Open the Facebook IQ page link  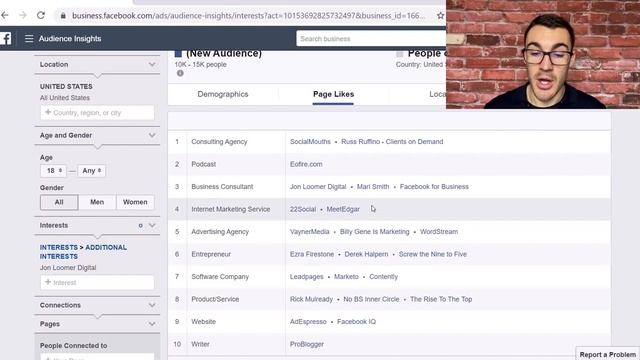(x=356, y=321)
